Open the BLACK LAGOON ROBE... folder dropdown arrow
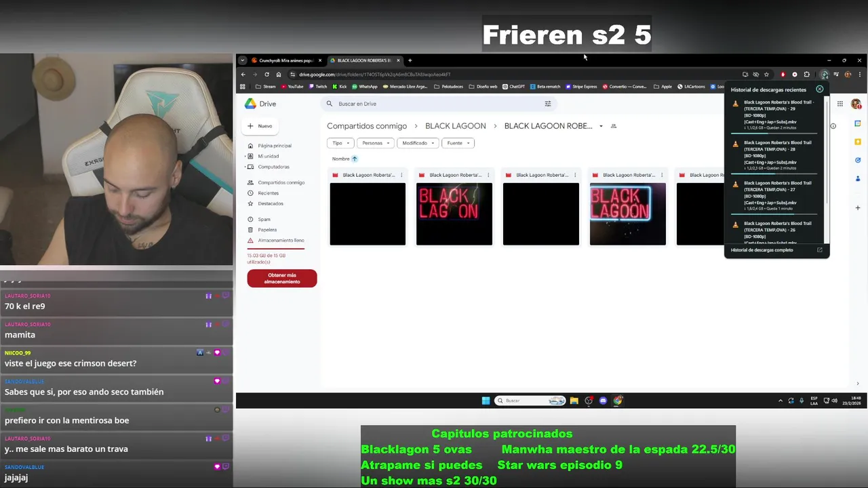The width and height of the screenshot is (868, 488). point(601,126)
